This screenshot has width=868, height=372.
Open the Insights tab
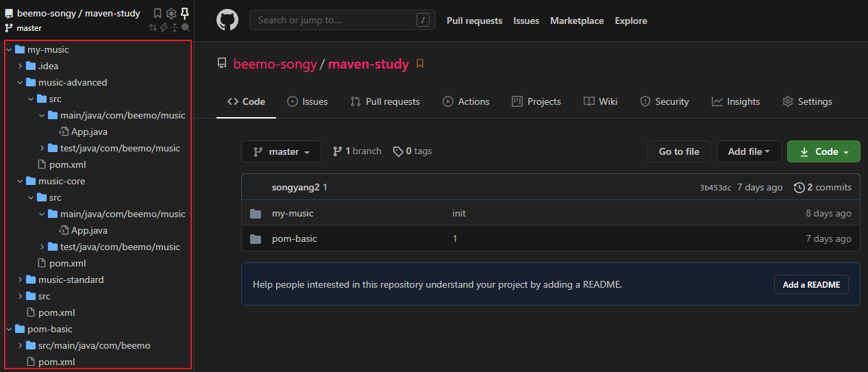tap(735, 101)
